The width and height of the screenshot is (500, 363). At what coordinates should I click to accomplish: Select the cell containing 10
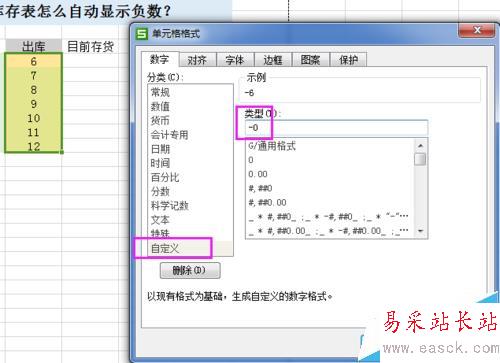[x=33, y=118]
